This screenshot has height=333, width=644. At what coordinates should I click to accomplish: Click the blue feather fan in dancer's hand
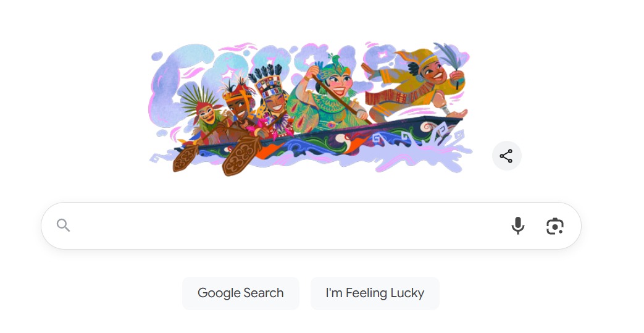[449, 58]
